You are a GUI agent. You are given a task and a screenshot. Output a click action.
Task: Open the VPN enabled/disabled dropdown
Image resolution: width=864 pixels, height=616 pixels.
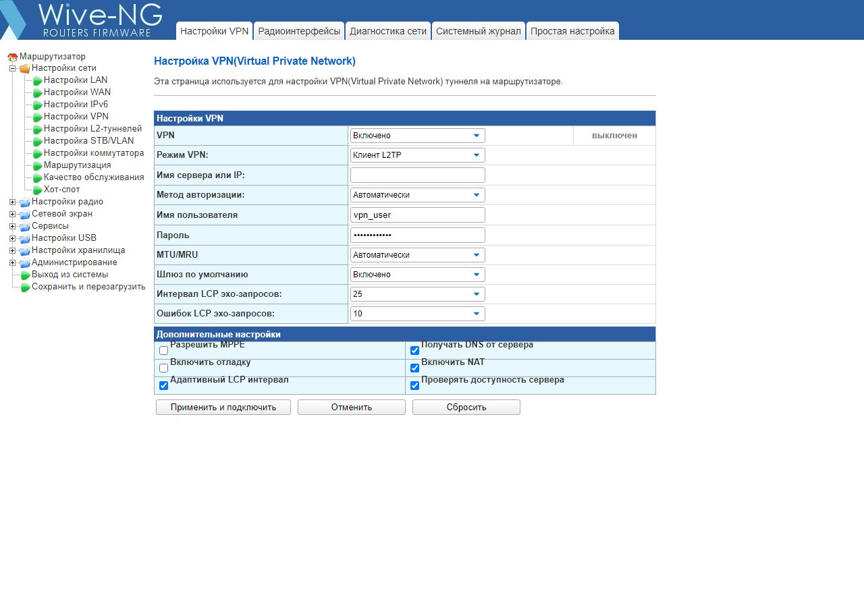[x=418, y=136]
